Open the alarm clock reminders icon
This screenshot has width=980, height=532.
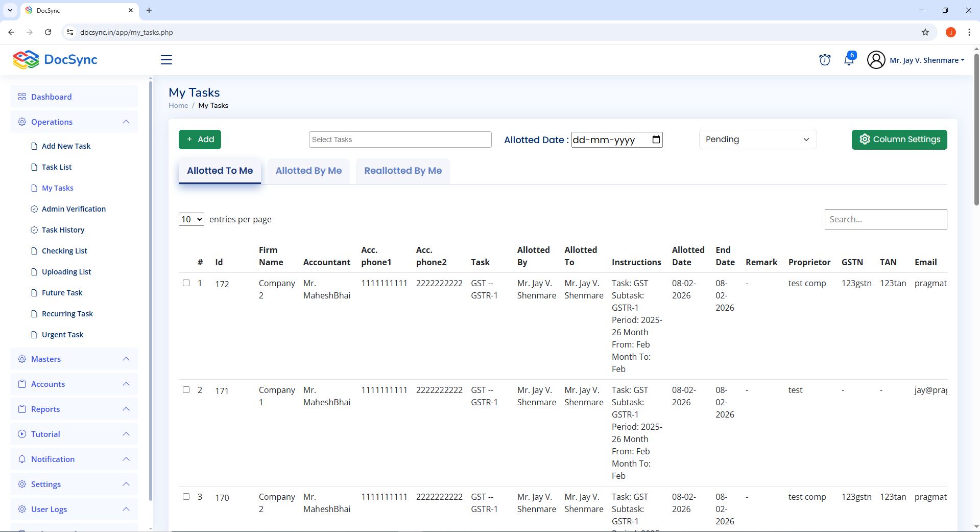(x=824, y=60)
